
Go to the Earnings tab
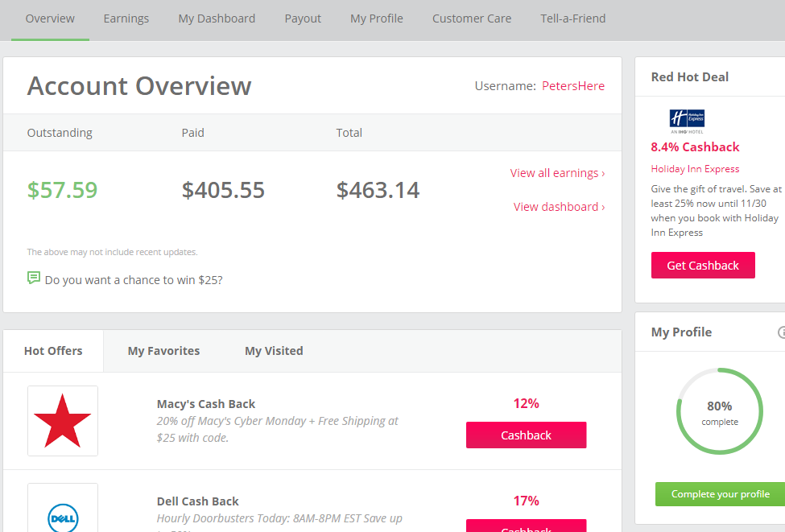126,19
